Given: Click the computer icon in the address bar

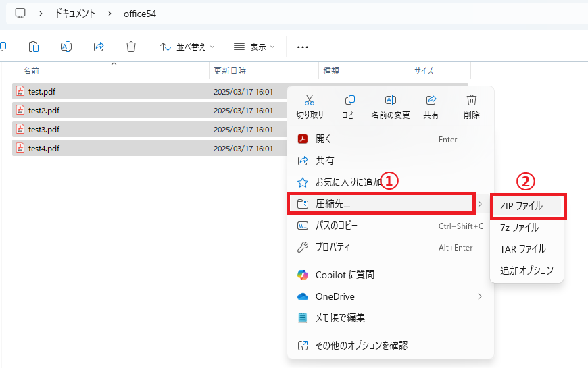Looking at the screenshot, I should pos(20,14).
